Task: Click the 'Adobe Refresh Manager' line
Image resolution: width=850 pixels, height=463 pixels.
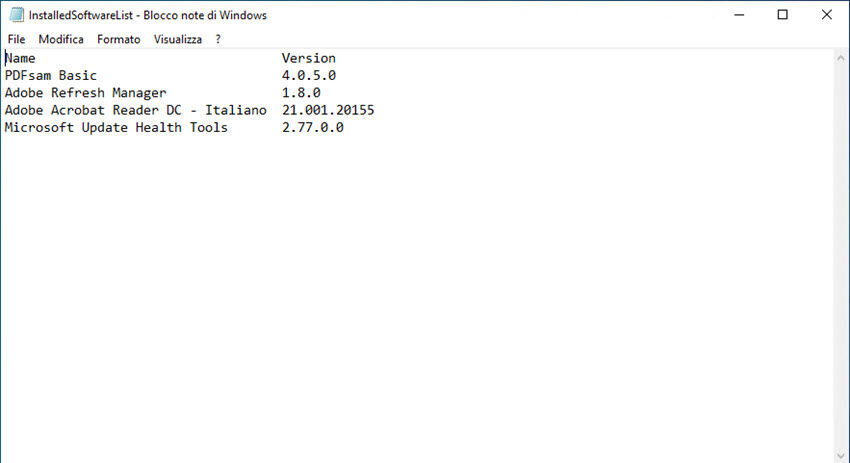Action: [86, 93]
